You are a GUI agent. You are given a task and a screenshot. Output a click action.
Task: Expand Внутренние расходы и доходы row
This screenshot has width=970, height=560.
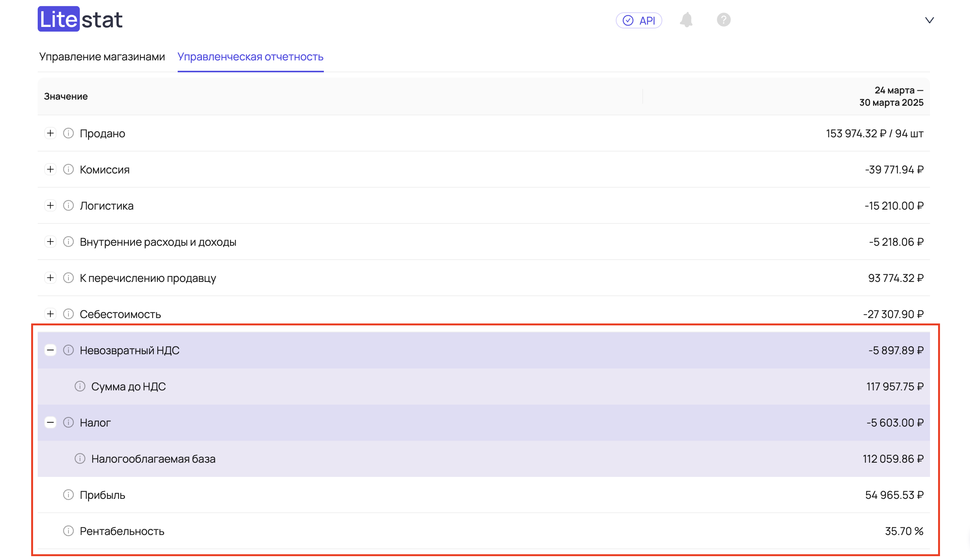[50, 242]
